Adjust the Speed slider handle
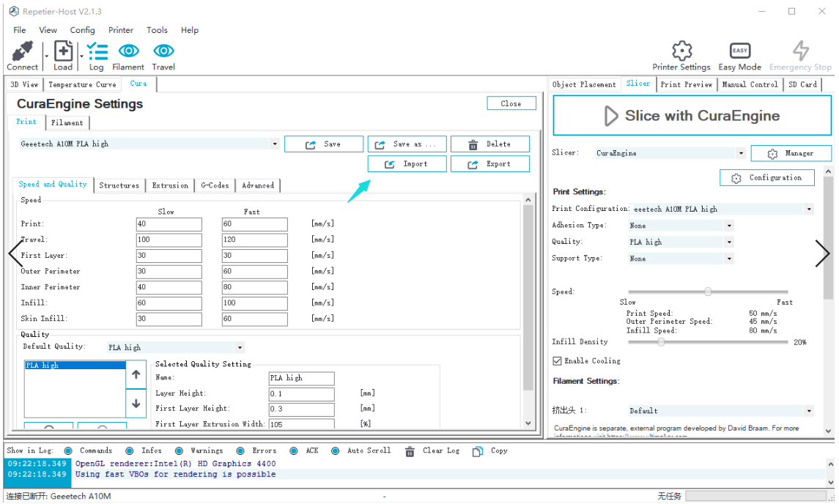Viewport: 839px width, 504px height. click(x=708, y=292)
